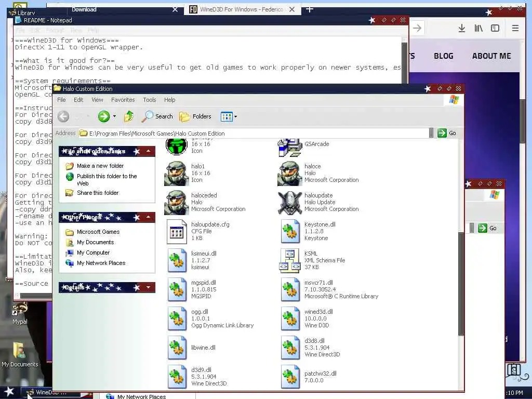
Task: Open the File menu in Explorer
Action: 61,100
